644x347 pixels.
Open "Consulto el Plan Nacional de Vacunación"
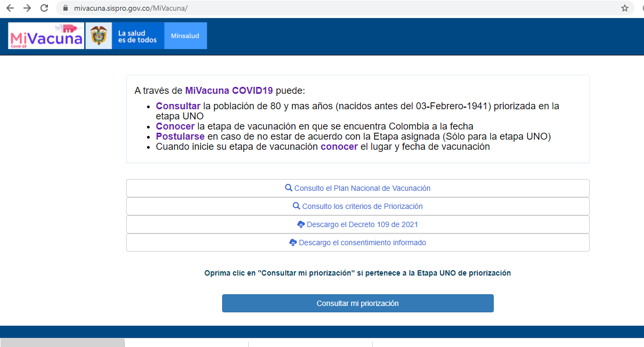click(362, 188)
